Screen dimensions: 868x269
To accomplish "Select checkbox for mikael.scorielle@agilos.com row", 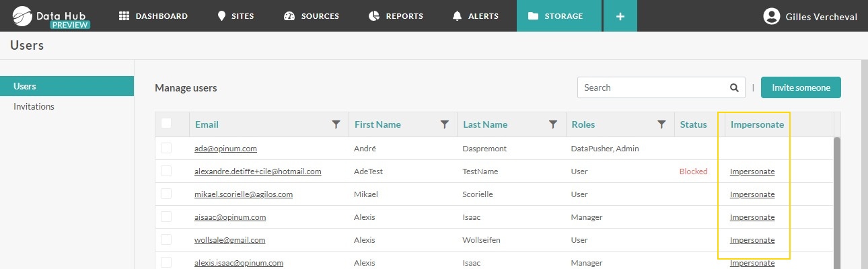I will click(166, 194).
